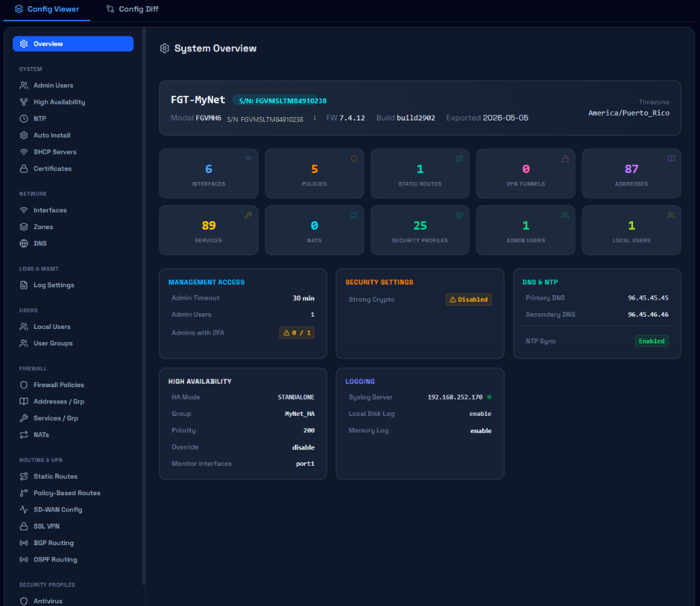The height and width of the screenshot is (606, 700).
Task: Switch to the Config Diff tab
Action: coord(132,9)
